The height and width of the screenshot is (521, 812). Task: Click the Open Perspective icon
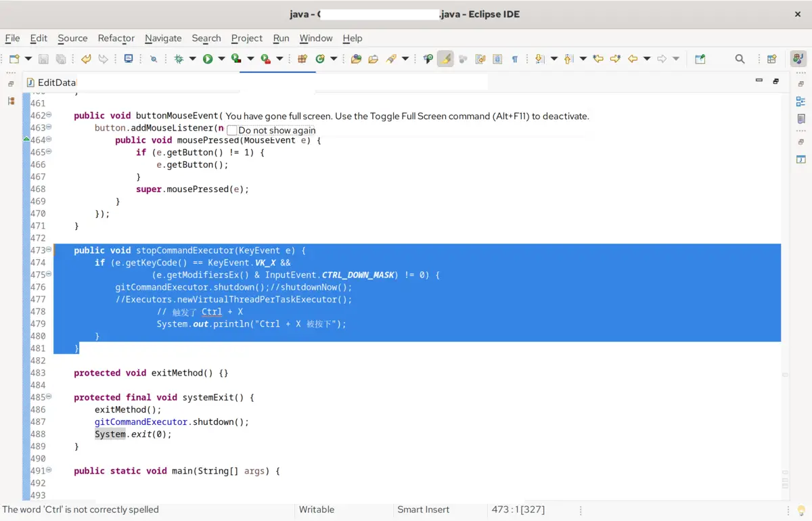(772, 59)
